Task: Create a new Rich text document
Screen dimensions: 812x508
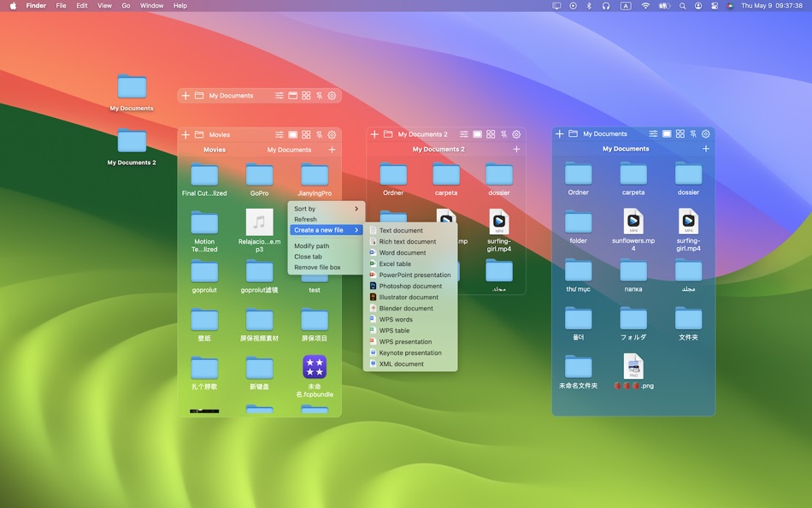Action: pyautogui.click(x=410, y=241)
